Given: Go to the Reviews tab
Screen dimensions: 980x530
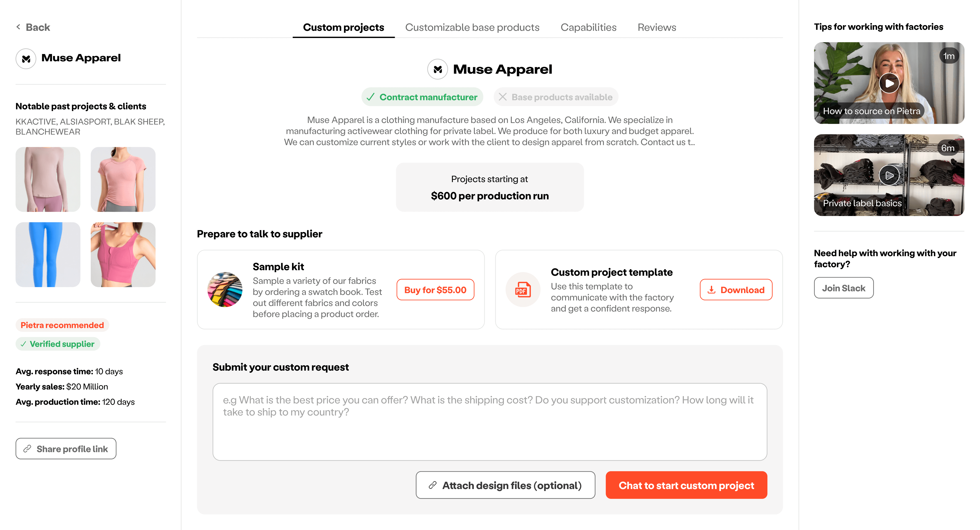Looking at the screenshot, I should pyautogui.click(x=657, y=27).
